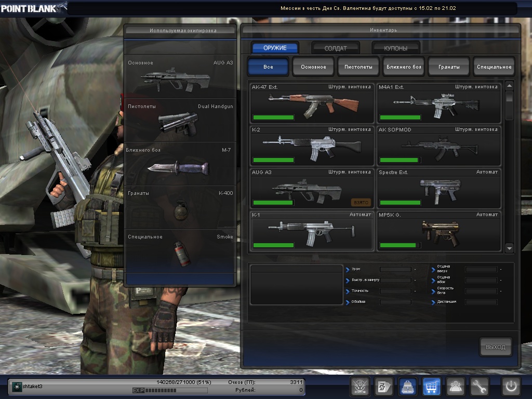Click the MP5K G. durability bar
The height and width of the screenshot is (399, 532).
(400, 245)
